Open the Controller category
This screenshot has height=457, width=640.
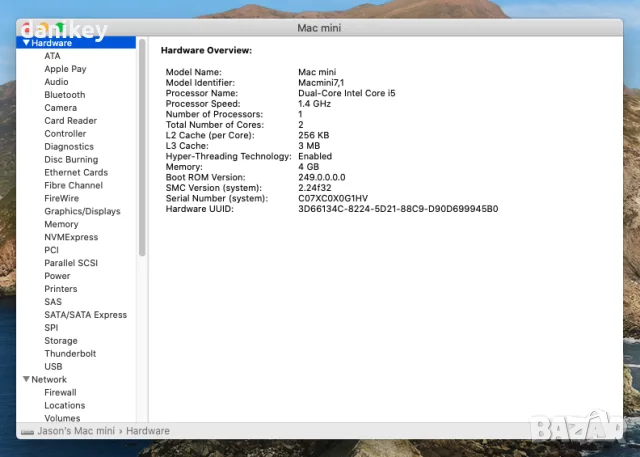pos(65,133)
